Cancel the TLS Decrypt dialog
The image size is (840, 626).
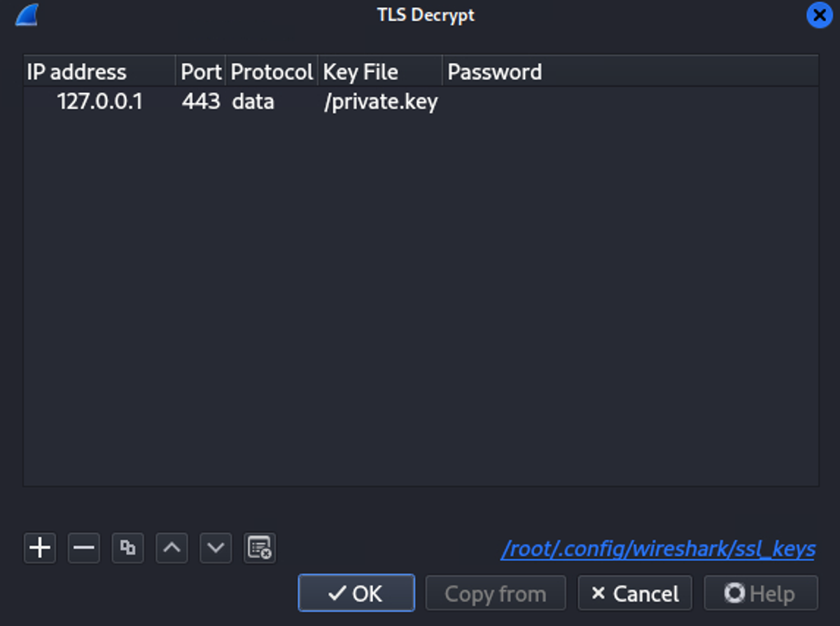click(x=635, y=593)
